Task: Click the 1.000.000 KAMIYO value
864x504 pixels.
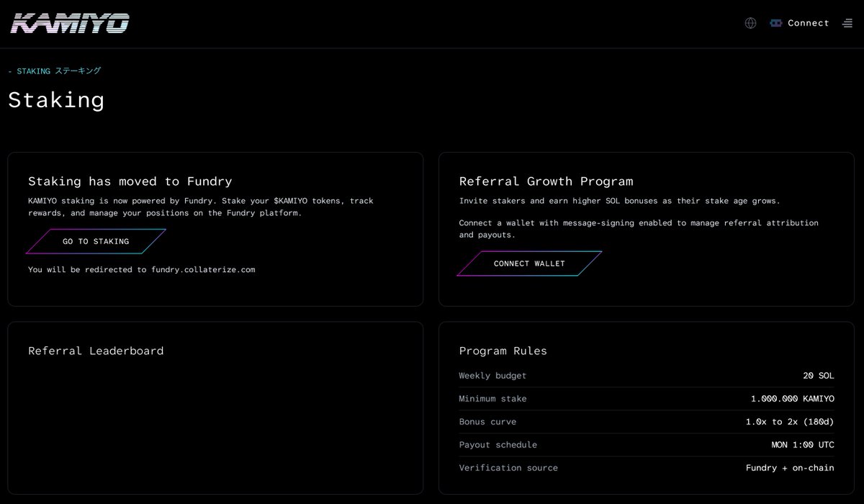Action: point(793,399)
